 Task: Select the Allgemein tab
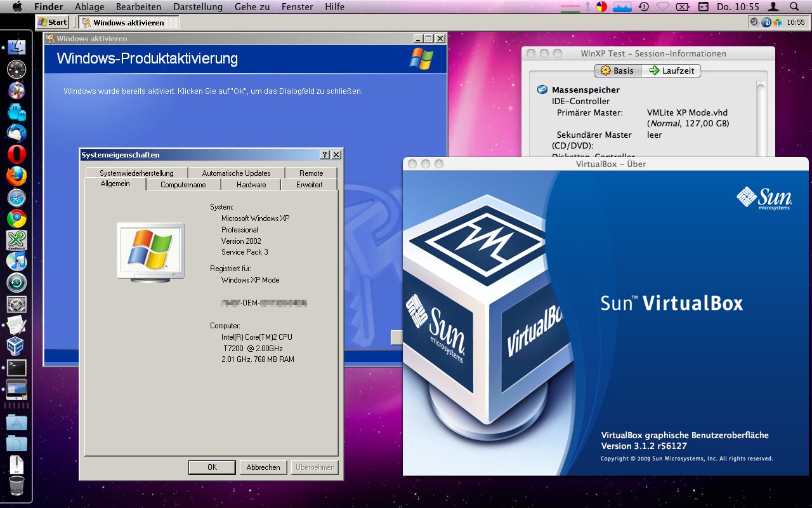pyautogui.click(x=115, y=184)
